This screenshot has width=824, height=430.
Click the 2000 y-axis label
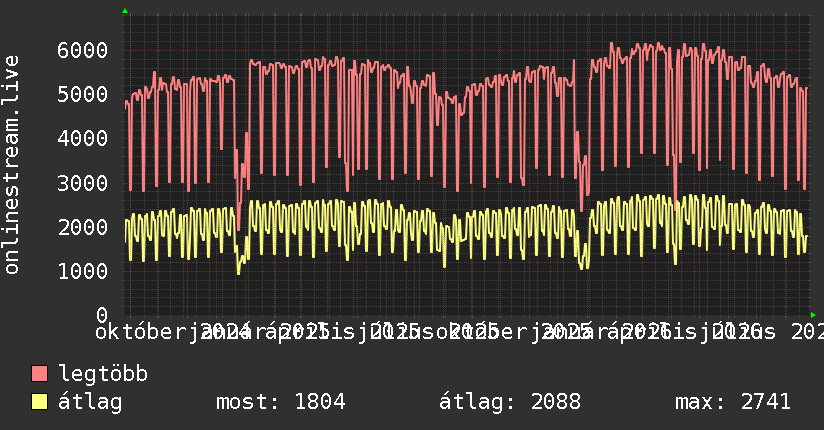click(x=83, y=227)
